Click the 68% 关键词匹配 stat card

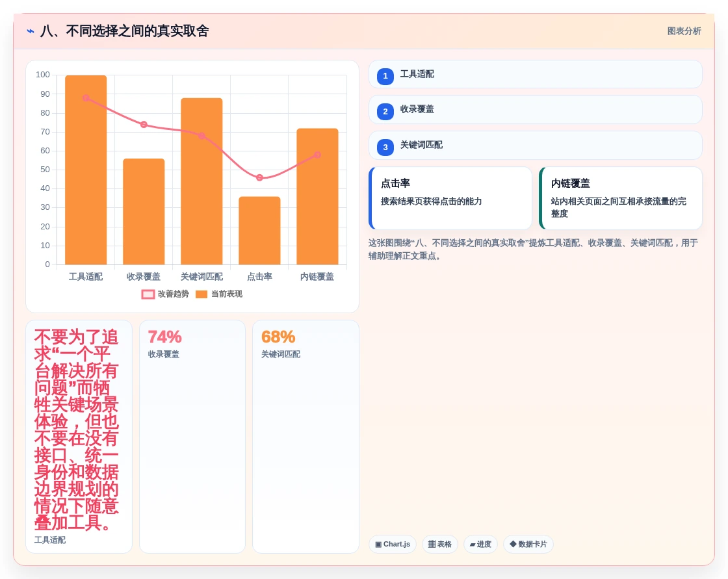coord(305,437)
